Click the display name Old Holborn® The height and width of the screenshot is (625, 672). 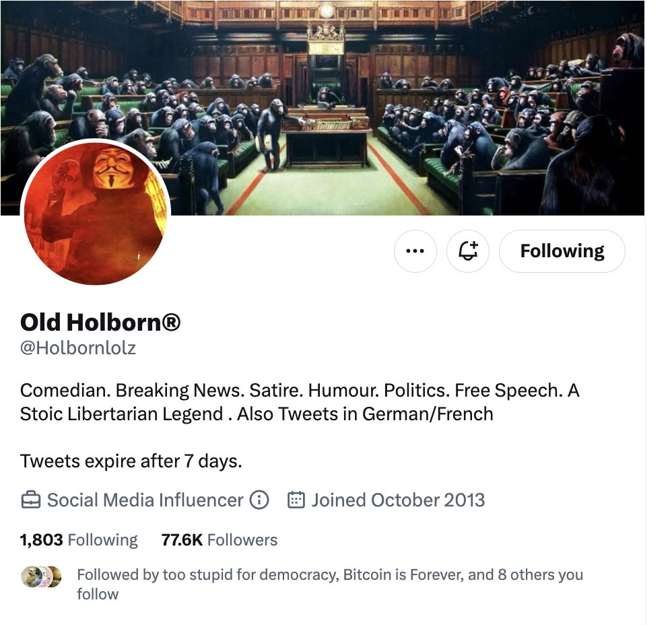tap(100, 323)
